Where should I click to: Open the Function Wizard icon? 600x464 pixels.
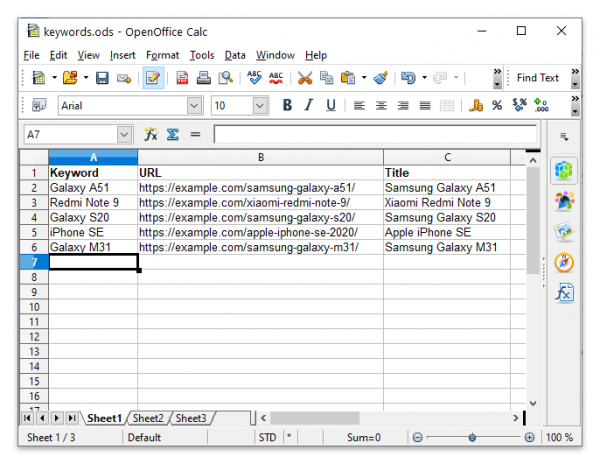coord(151,134)
